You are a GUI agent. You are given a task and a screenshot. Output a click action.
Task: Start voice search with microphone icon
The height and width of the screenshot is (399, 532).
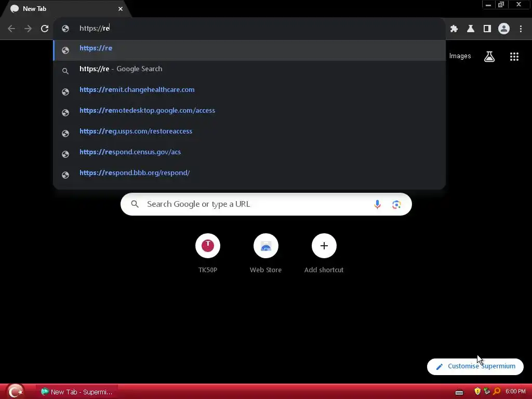click(x=377, y=204)
